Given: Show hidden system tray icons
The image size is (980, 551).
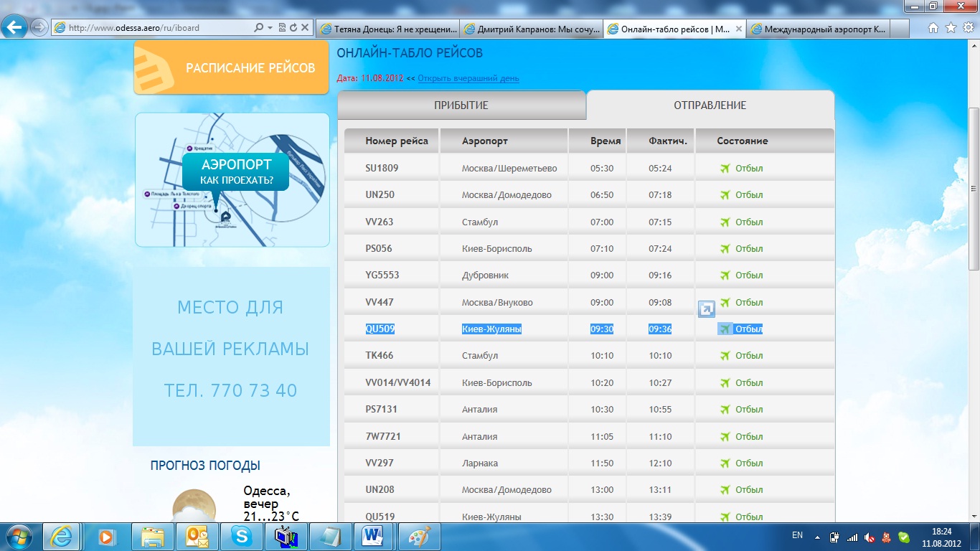Looking at the screenshot, I should point(816,536).
